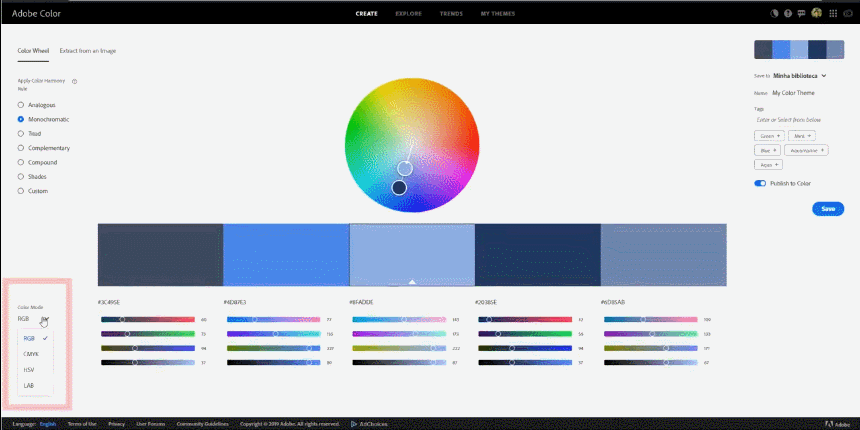Screen dimensions: 860x430
Task: Select the light blue #8FADDE swatch
Action: (x=412, y=254)
